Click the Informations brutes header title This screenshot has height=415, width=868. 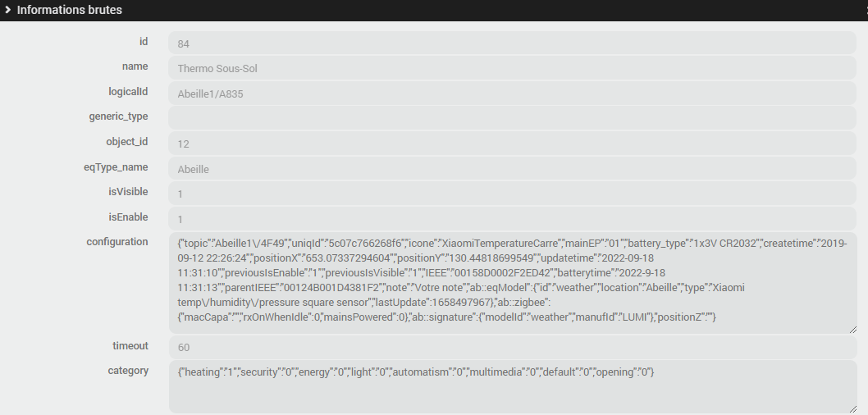(69, 10)
